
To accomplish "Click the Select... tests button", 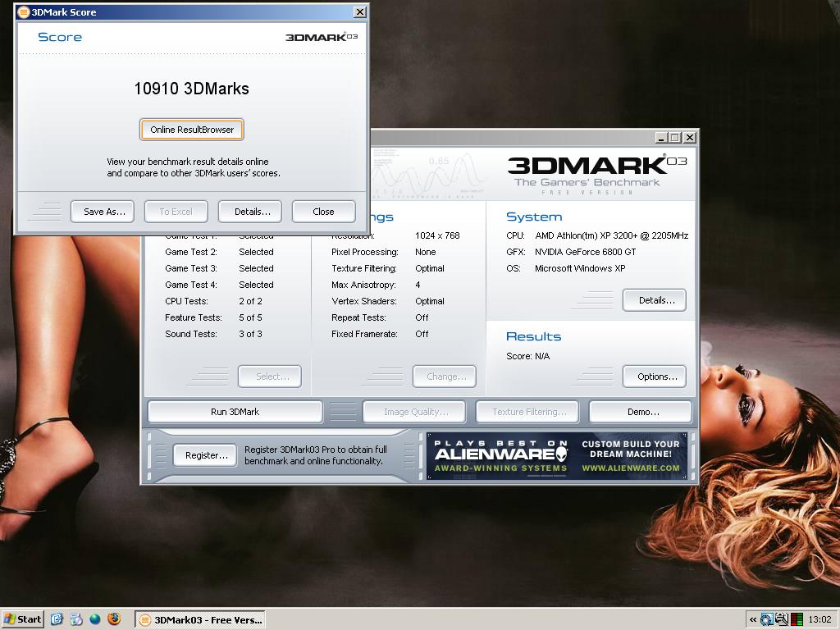I will 269,377.
